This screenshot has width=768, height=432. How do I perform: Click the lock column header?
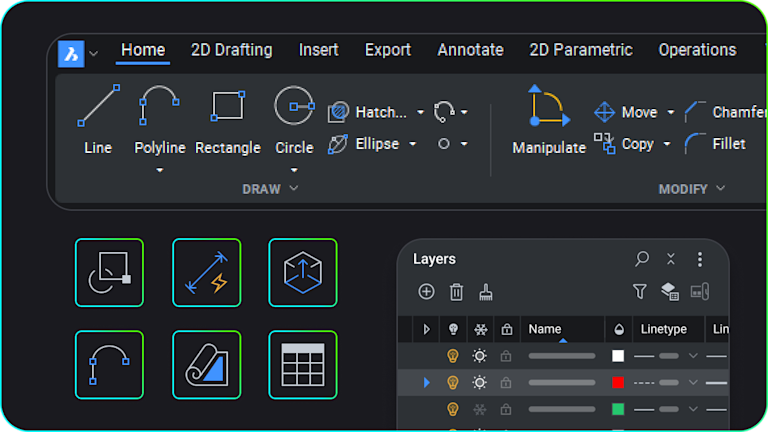506,329
